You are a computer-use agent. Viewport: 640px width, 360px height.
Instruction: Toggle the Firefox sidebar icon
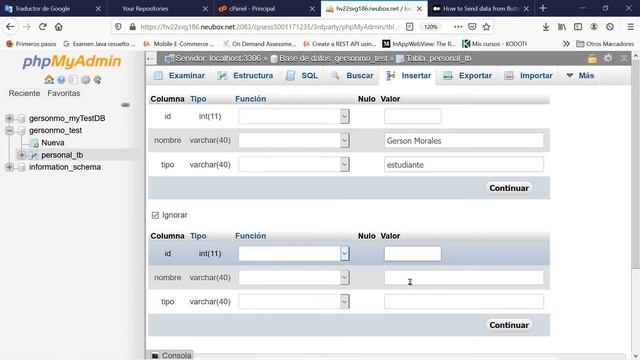(x=578, y=27)
